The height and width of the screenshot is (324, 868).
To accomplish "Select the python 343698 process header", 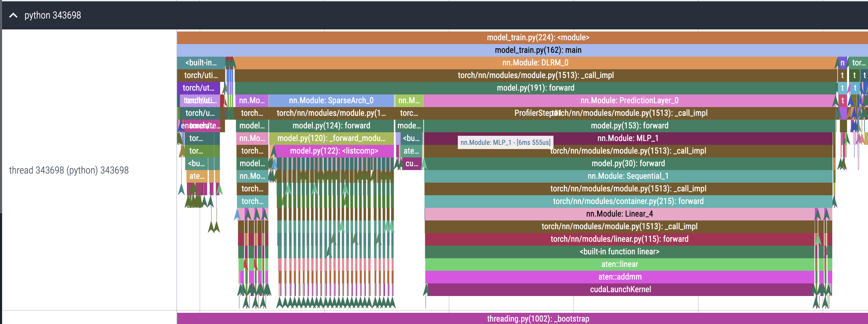I will click(435, 15).
